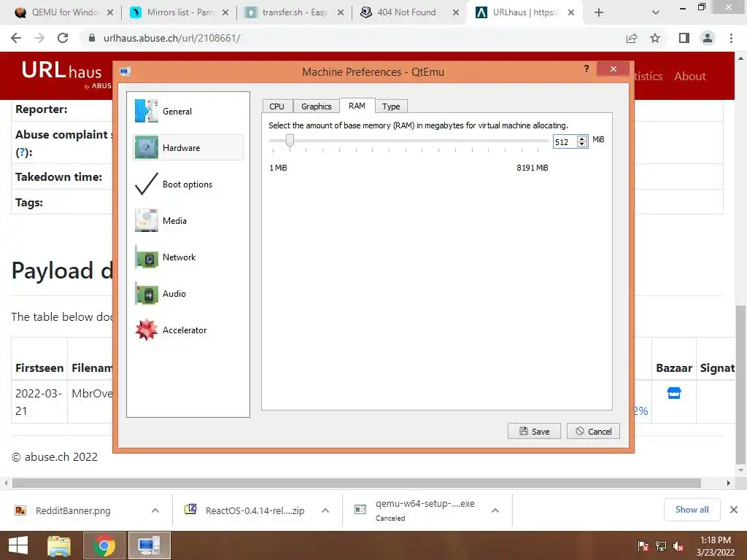Click the QtEmu window icon in title bar
Screen dimensions: 747x560
tap(125, 72)
